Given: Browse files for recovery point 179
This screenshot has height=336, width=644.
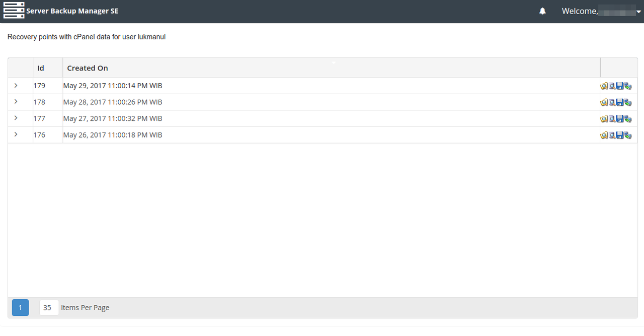Looking at the screenshot, I should (604, 86).
